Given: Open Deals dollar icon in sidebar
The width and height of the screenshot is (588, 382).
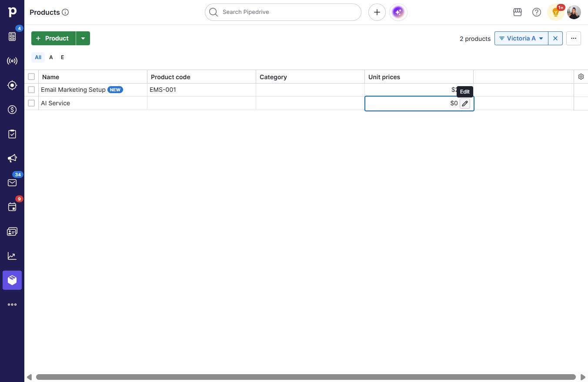Looking at the screenshot, I should pyautogui.click(x=12, y=110).
